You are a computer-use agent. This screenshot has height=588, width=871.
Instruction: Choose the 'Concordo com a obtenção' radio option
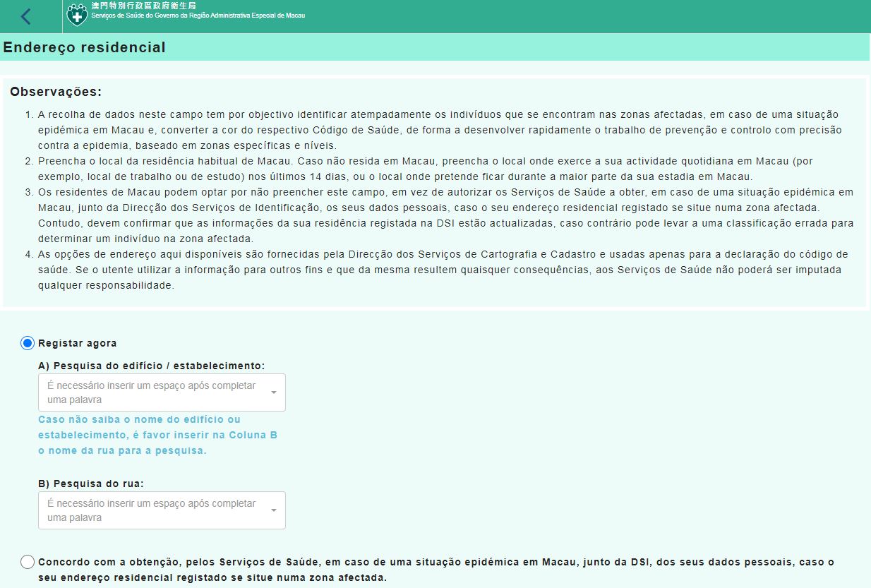(x=28, y=562)
